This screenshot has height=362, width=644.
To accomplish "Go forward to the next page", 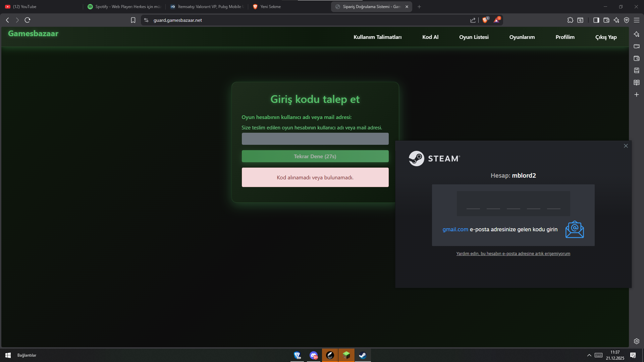I will (17, 20).
